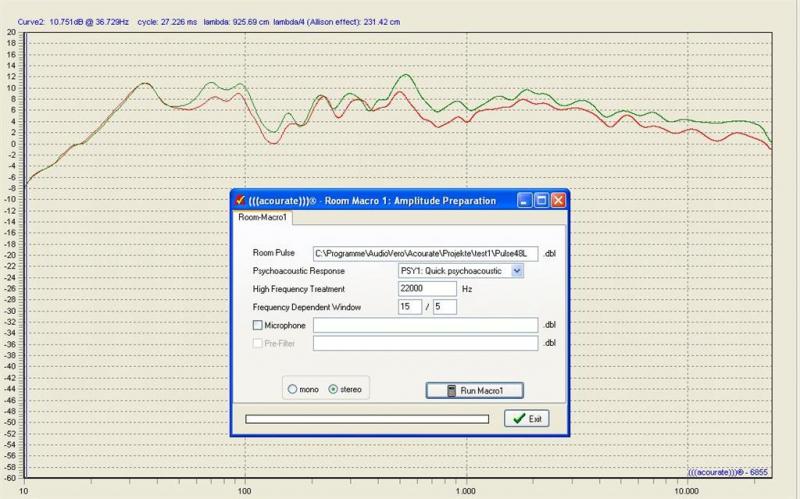Viewport: 800px width, 499px height.
Task: Minimize the Room Macro 1 dialog
Action: point(525,201)
